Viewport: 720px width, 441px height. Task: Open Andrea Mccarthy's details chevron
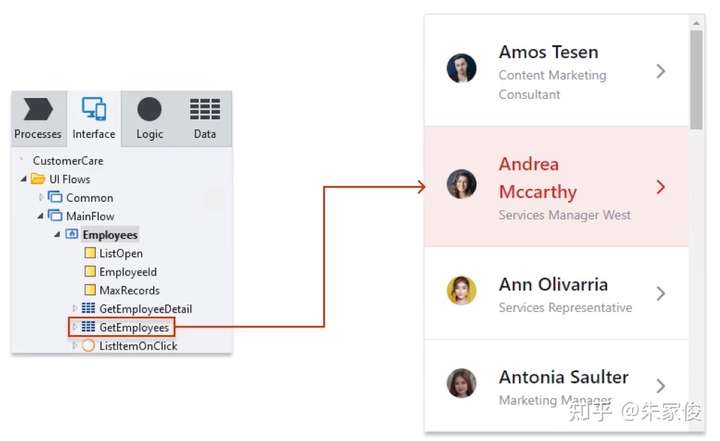pyautogui.click(x=660, y=187)
